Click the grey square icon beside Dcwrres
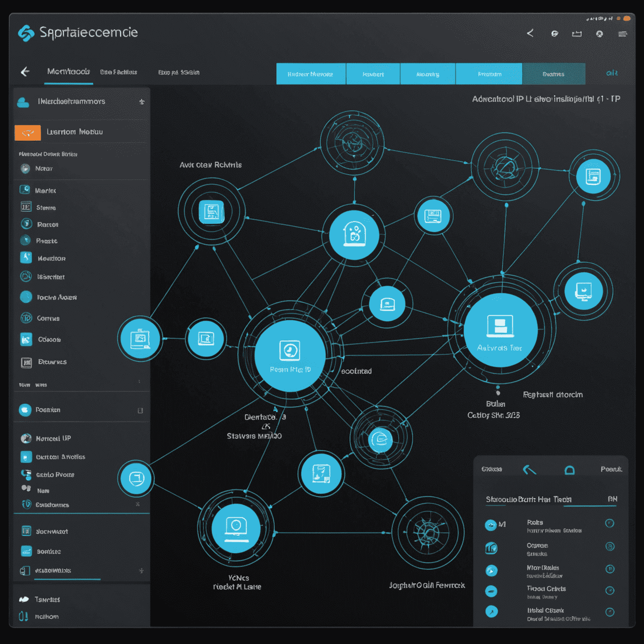This screenshot has height=644, width=644. pyautogui.click(x=26, y=362)
